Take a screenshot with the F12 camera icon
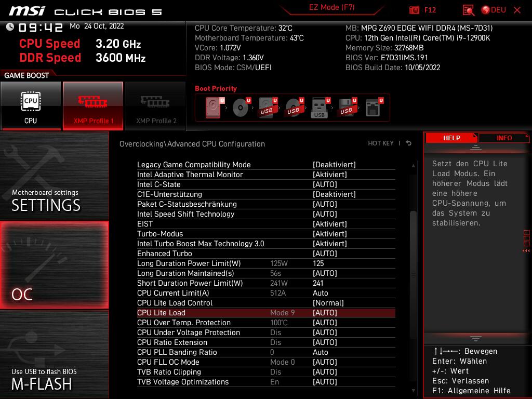Screen dimensions: 532x399 414,10
